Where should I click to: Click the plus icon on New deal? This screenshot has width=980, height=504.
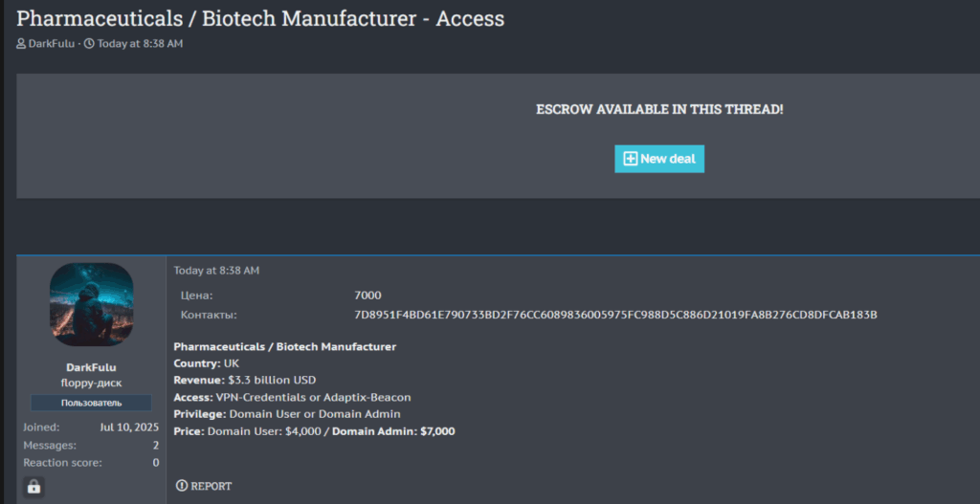[630, 159]
